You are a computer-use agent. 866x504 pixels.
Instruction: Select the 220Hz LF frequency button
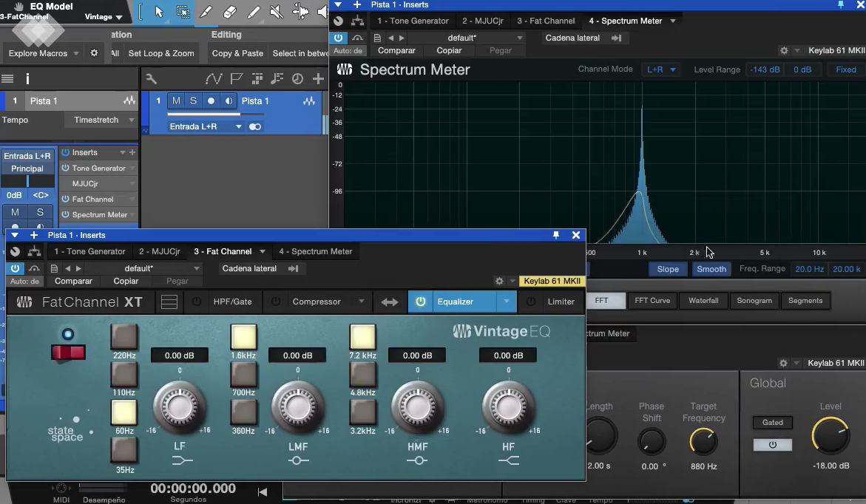pyautogui.click(x=124, y=336)
